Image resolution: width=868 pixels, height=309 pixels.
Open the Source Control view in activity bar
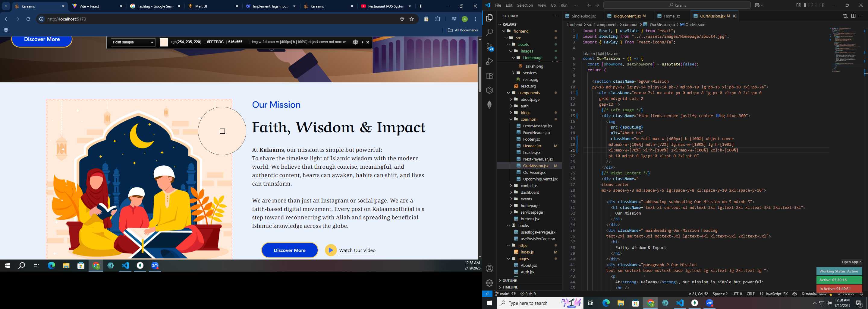click(x=489, y=47)
